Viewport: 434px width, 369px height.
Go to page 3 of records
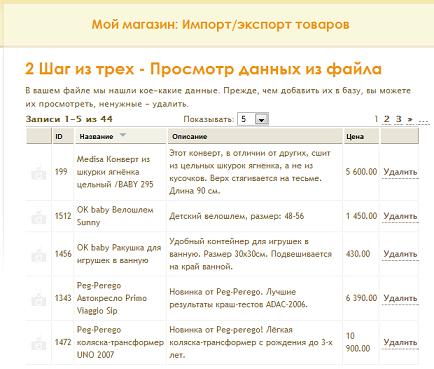coord(399,119)
